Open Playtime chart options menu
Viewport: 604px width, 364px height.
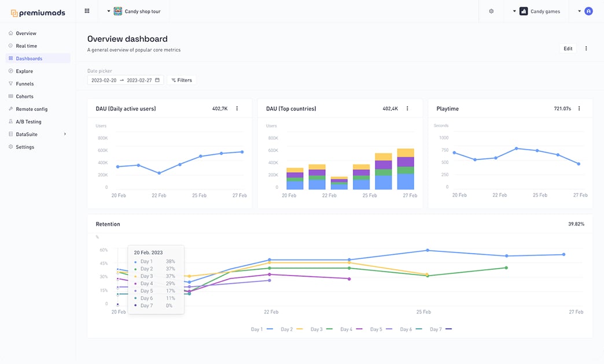click(579, 109)
